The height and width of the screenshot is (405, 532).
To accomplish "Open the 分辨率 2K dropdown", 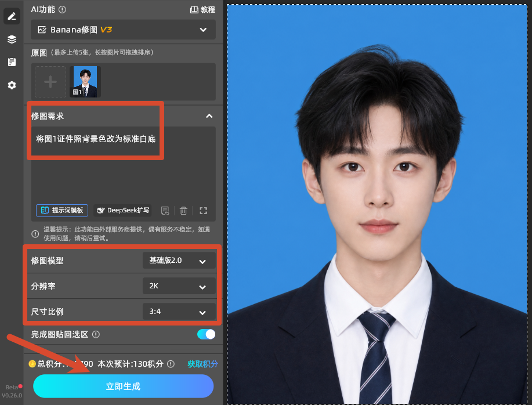I will 179,286.
